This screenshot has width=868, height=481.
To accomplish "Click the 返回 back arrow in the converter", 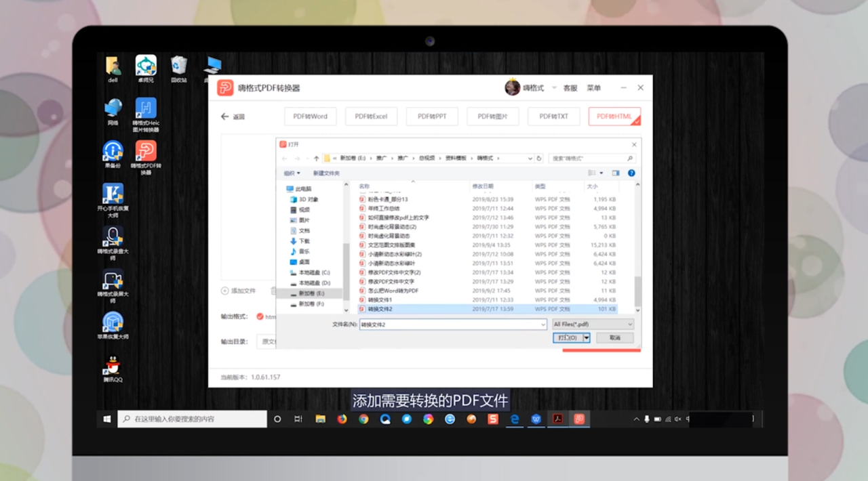I will click(233, 117).
